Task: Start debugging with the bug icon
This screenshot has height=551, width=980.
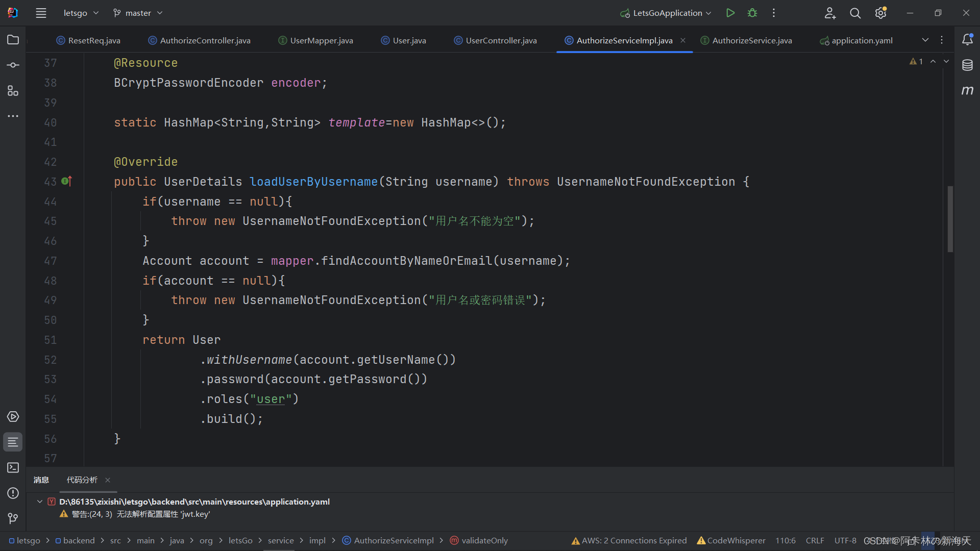Action: click(x=752, y=13)
